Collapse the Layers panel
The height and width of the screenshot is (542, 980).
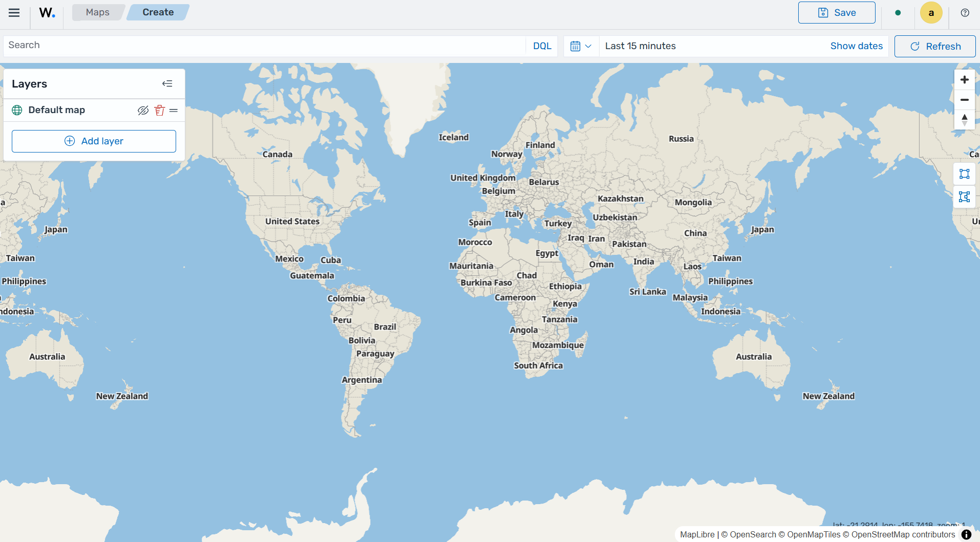[x=167, y=84]
